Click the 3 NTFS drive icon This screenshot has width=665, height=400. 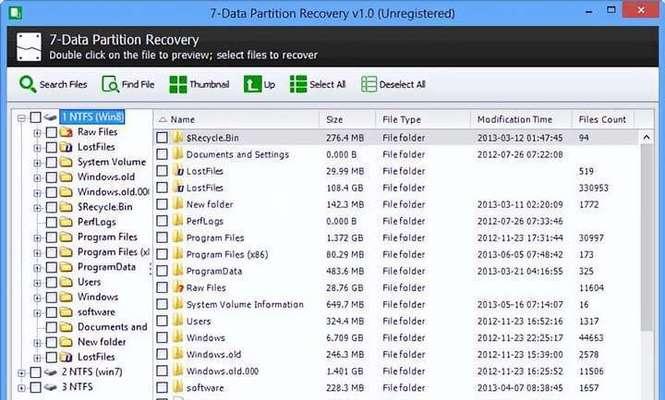[50, 387]
